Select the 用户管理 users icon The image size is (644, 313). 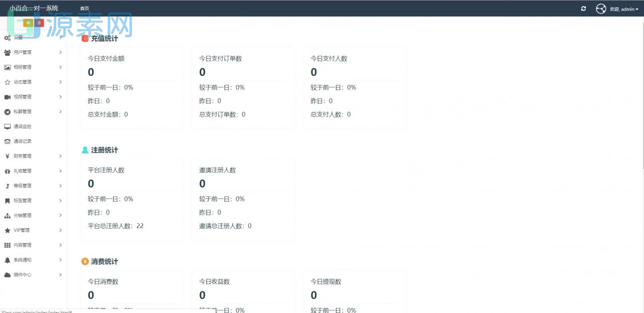point(6,52)
